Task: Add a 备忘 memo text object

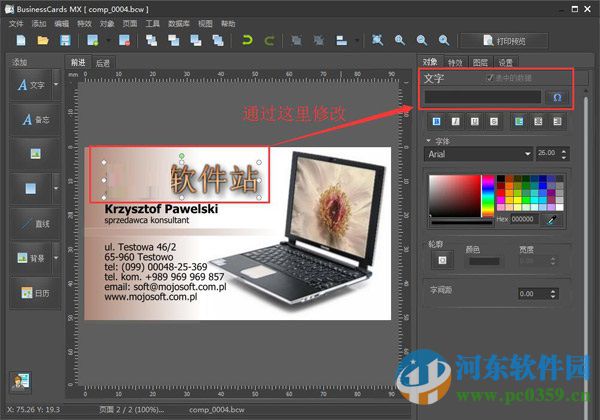Action: point(35,120)
